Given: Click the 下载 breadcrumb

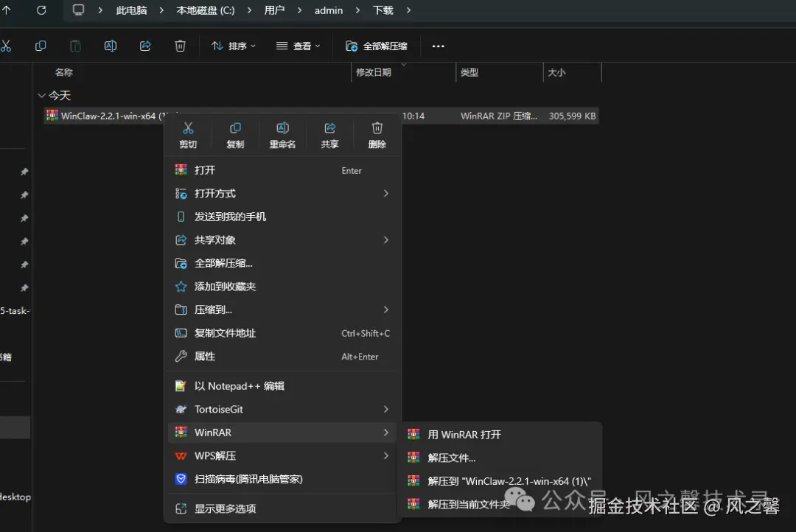Looking at the screenshot, I should tap(383, 10).
